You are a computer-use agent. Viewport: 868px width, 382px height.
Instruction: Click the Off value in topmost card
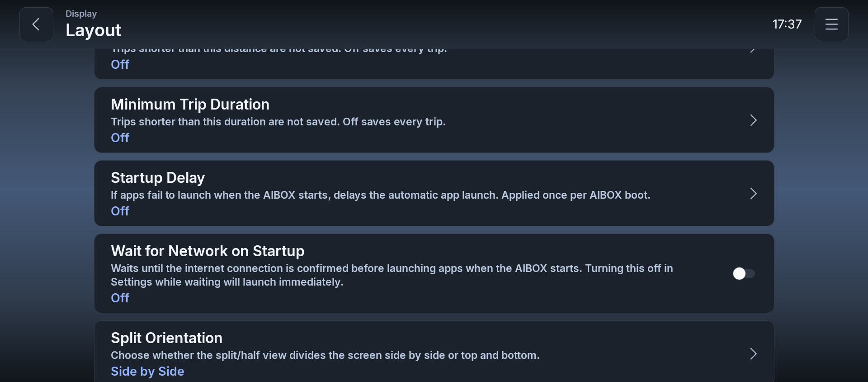pos(120,64)
